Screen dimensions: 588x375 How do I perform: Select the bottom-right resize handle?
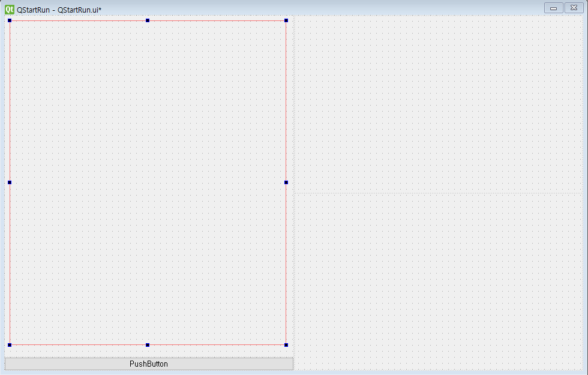pos(286,345)
